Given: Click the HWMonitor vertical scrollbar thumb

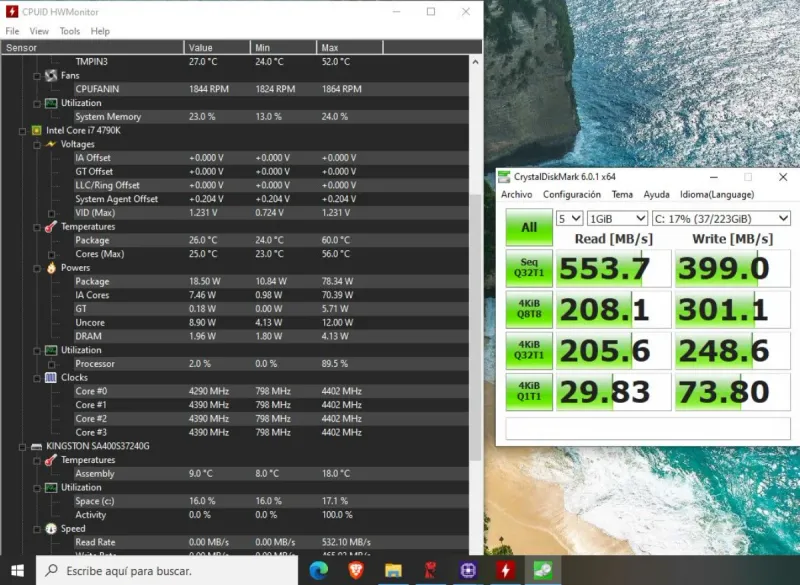Looking at the screenshot, I should [x=476, y=326].
